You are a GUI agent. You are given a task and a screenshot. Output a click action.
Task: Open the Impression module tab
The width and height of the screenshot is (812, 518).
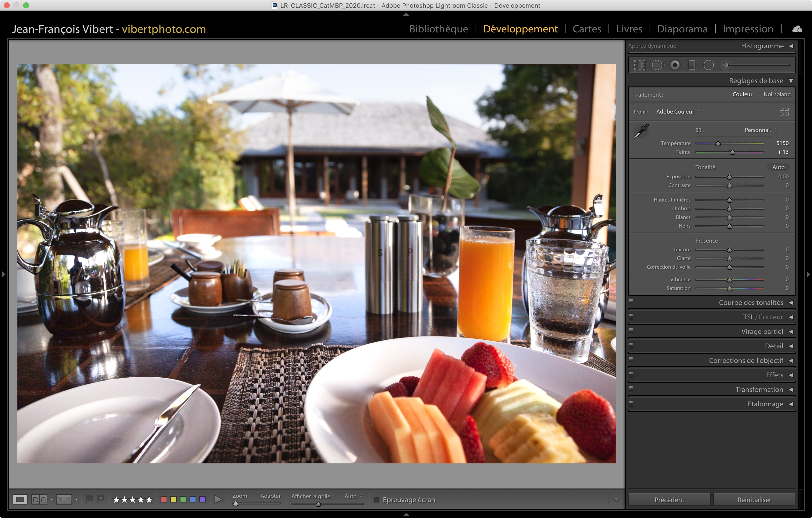pyautogui.click(x=747, y=29)
